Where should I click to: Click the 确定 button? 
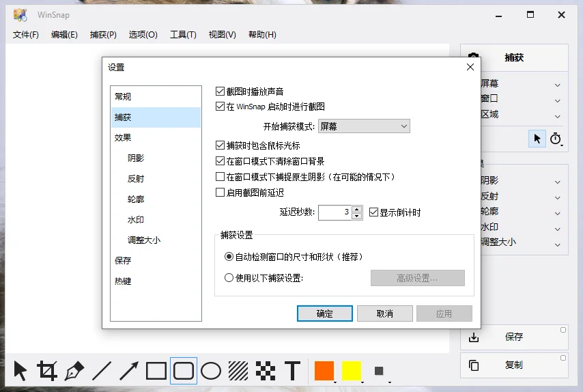point(324,313)
